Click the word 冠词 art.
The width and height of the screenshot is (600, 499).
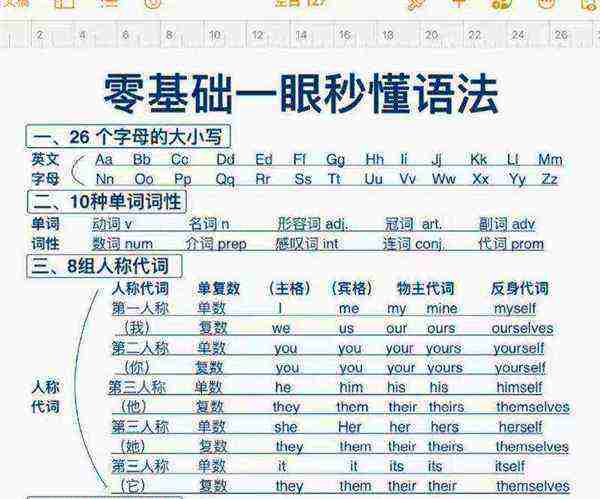(x=414, y=224)
